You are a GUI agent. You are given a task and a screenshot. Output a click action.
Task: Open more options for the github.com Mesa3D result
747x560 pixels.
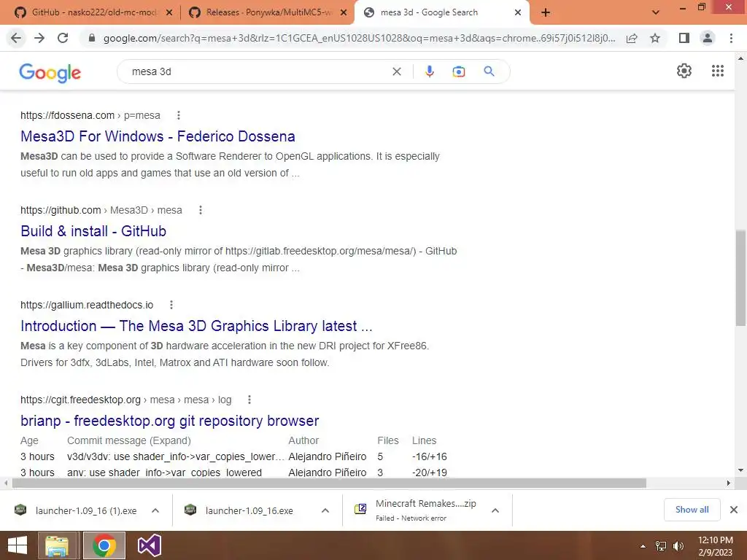(x=200, y=210)
